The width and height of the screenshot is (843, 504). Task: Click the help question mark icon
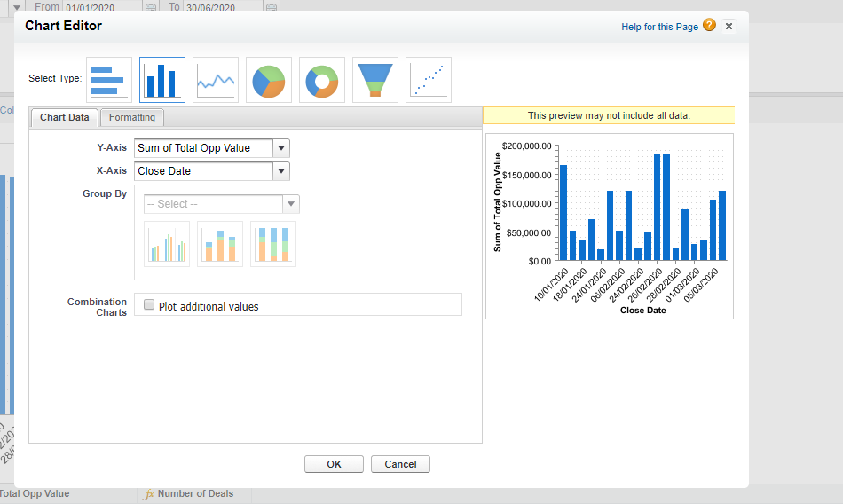[x=709, y=26]
